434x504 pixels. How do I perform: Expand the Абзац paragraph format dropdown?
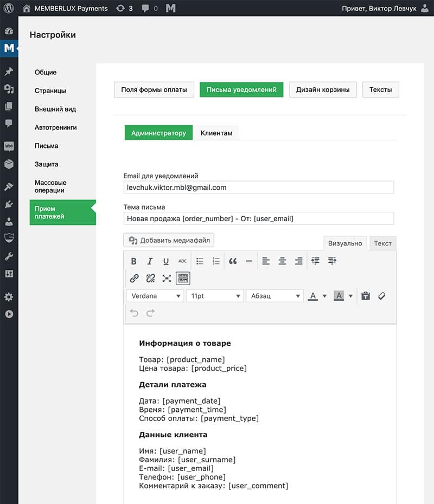pos(275,296)
